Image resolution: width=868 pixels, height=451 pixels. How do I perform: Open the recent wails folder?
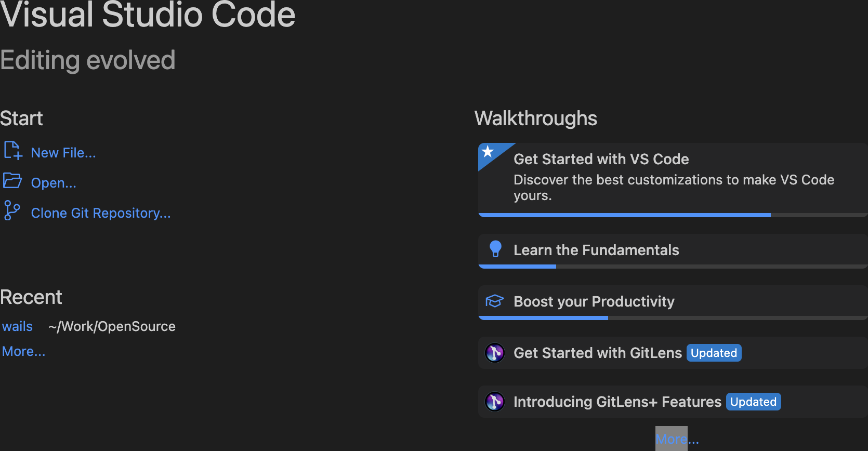(x=18, y=326)
